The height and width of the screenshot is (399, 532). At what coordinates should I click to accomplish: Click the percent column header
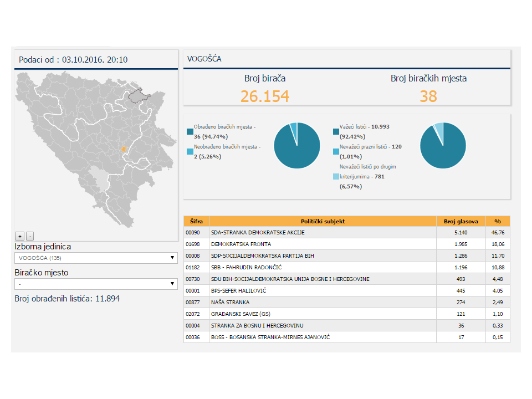click(498, 221)
